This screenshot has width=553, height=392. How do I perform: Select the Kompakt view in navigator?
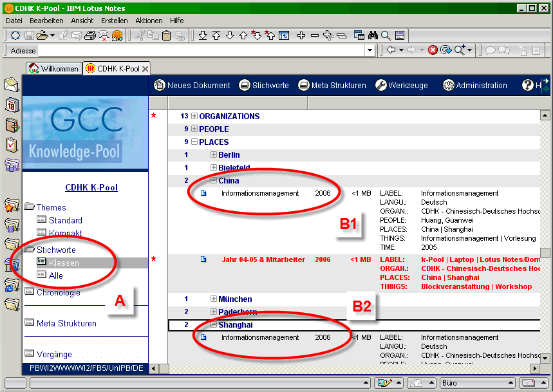click(x=65, y=233)
